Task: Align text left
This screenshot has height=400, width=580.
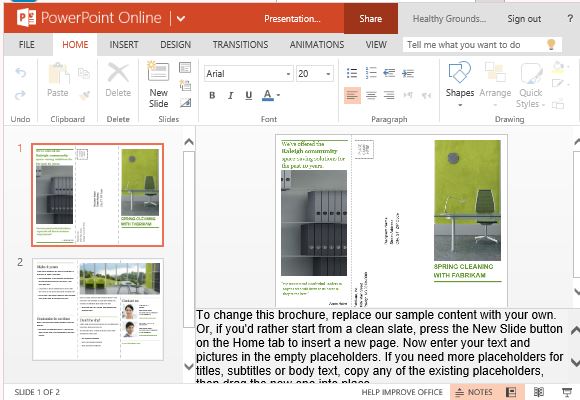Action: coord(352,95)
